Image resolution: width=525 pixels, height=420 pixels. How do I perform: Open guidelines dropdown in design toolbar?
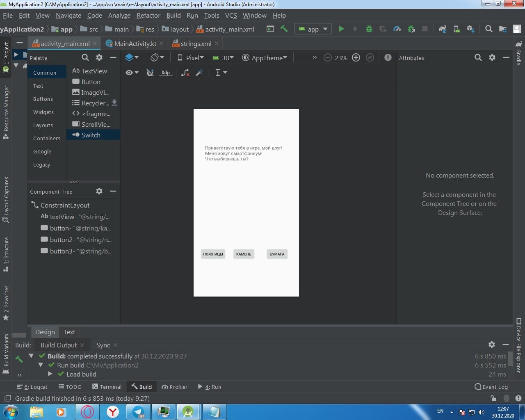pyautogui.click(x=221, y=73)
